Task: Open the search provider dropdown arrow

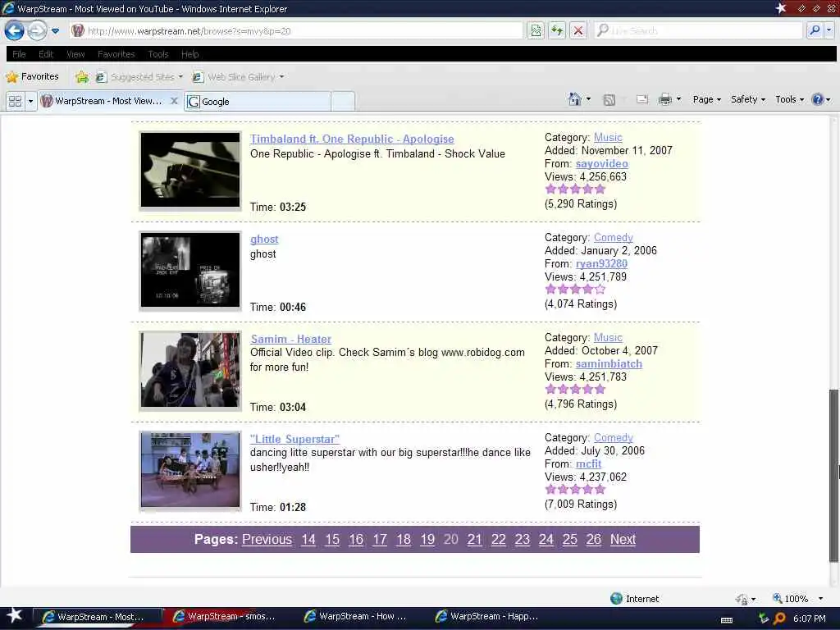Action: click(829, 30)
